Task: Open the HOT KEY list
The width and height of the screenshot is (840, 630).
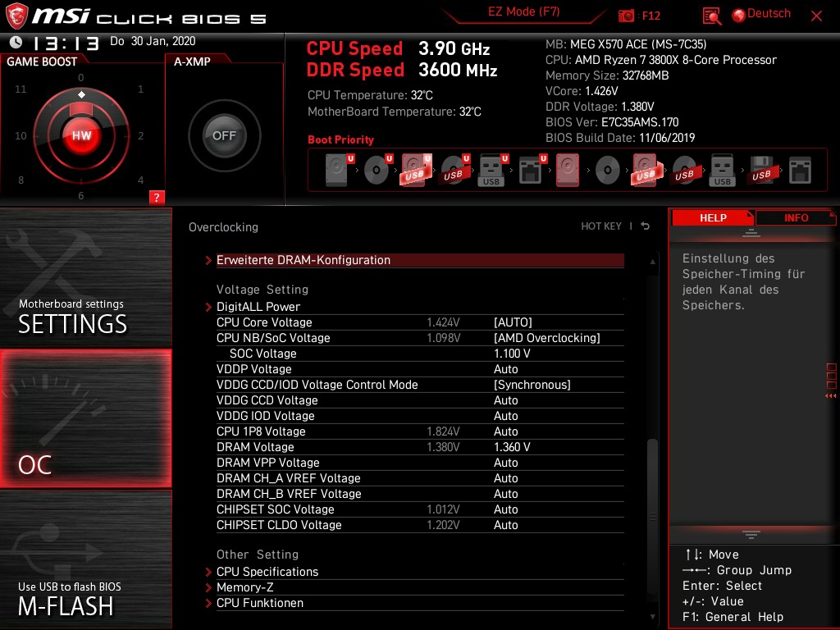Action: 601,226
